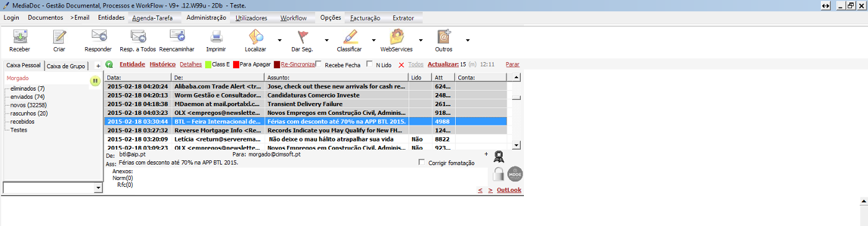
Task: Click the Assunto column header
Action: (337, 77)
